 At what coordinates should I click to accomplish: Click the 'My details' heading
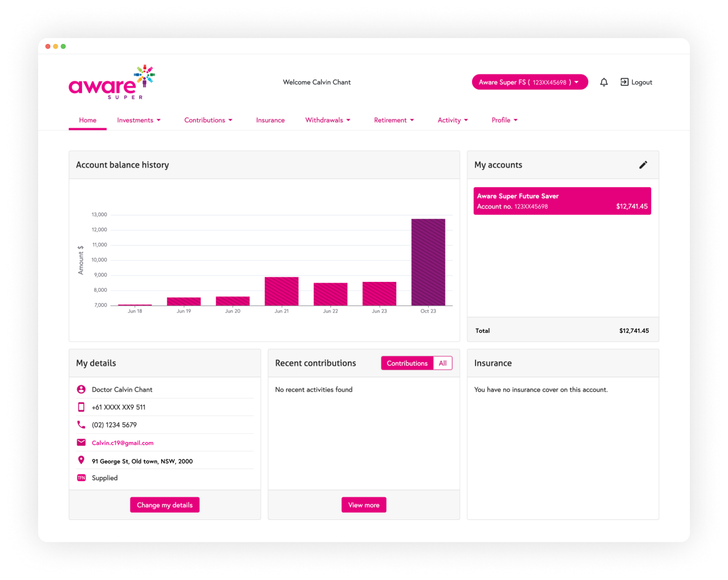tap(96, 363)
